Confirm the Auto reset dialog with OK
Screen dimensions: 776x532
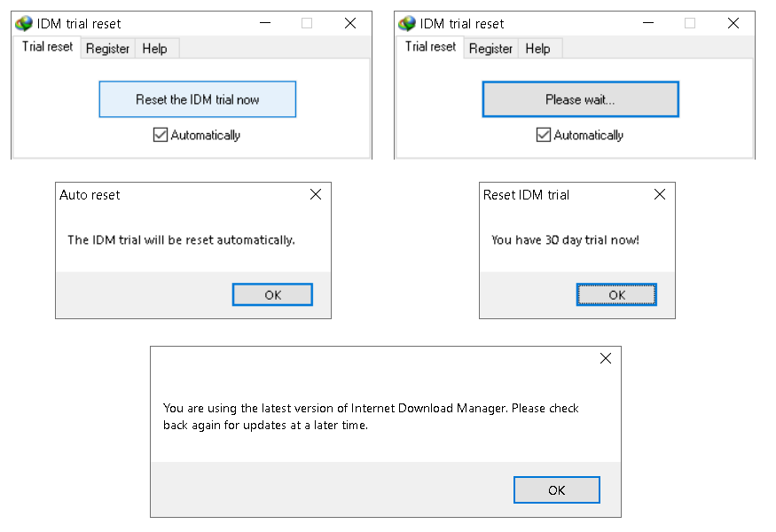click(272, 294)
